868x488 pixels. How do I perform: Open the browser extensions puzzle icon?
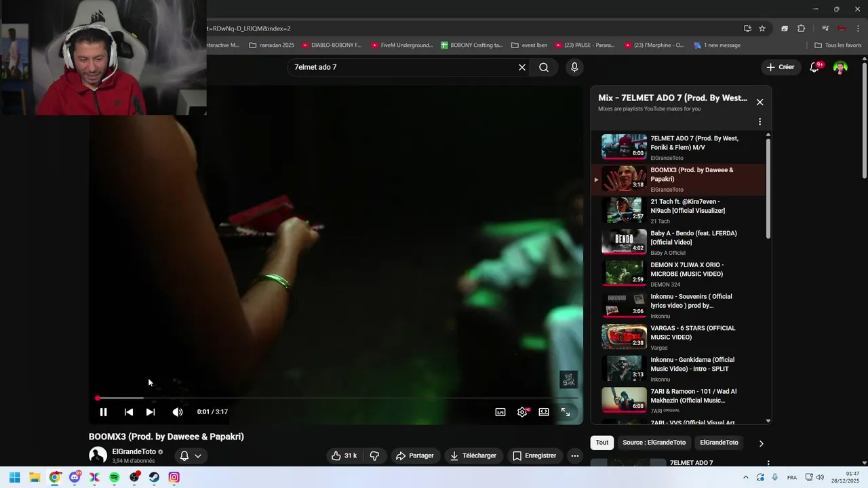tap(801, 28)
